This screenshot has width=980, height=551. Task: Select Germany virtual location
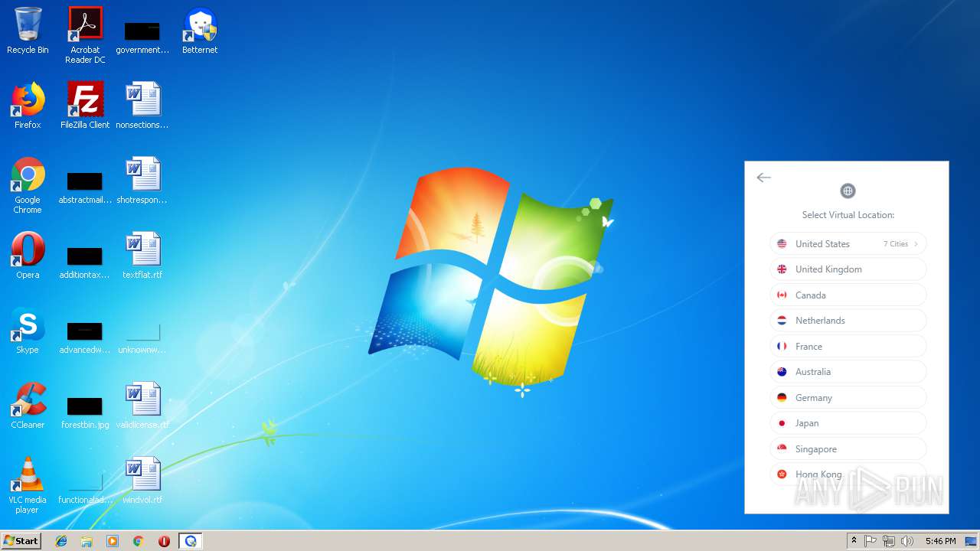(848, 398)
